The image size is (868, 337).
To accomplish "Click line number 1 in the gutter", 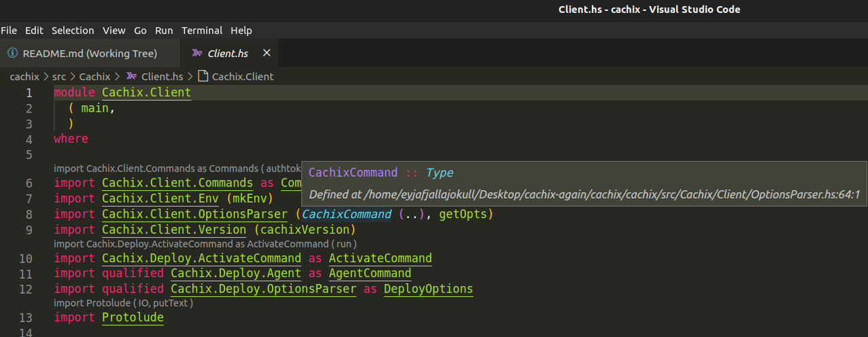I will point(29,93).
